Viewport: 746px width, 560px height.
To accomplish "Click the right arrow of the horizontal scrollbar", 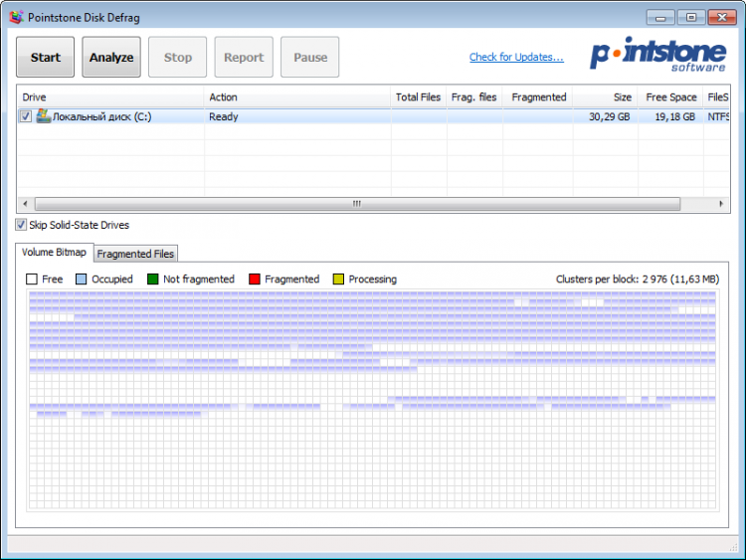I will tap(721, 204).
